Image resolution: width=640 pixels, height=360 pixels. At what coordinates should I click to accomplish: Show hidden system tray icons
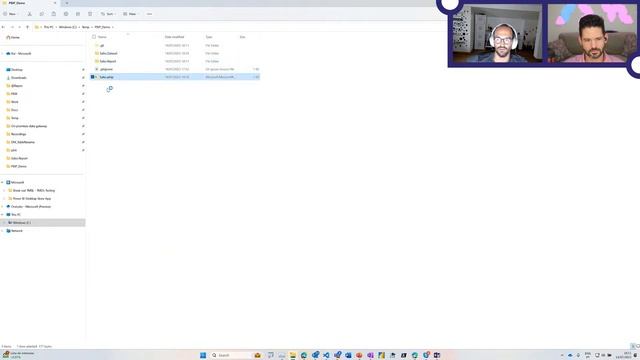pos(562,355)
